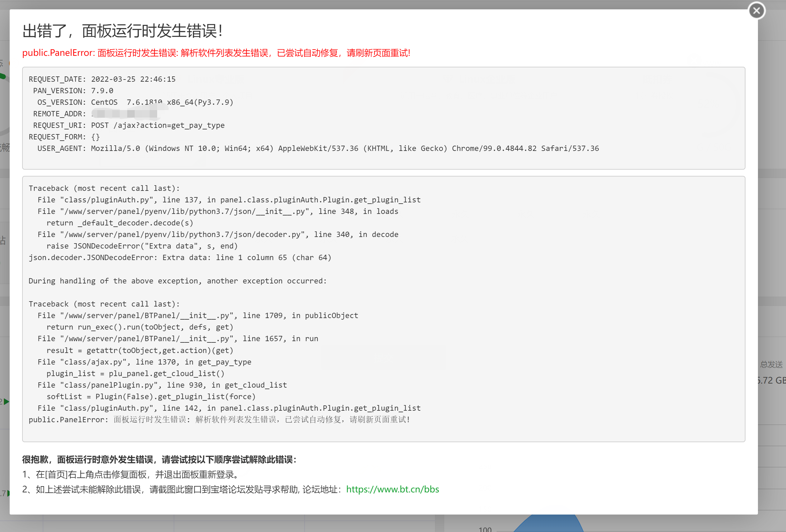
Task: Click the 总发送 label in background page
Action: [x=771, y=364]
